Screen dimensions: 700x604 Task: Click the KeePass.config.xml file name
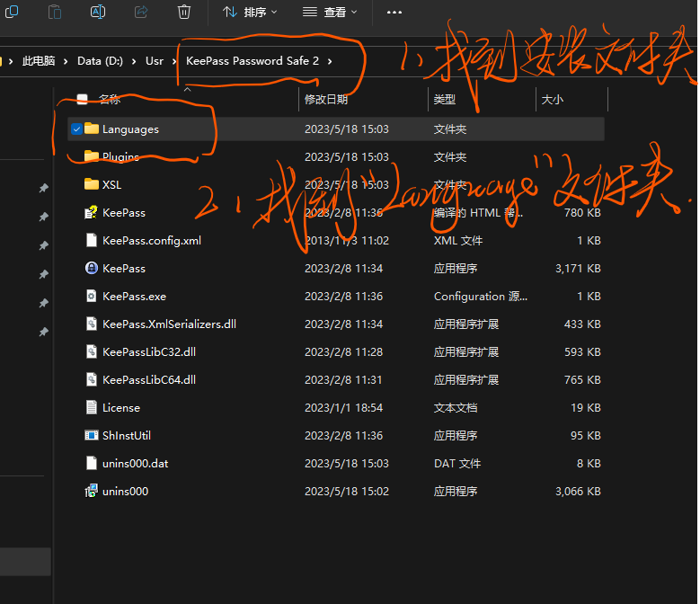tap(152, 241)
